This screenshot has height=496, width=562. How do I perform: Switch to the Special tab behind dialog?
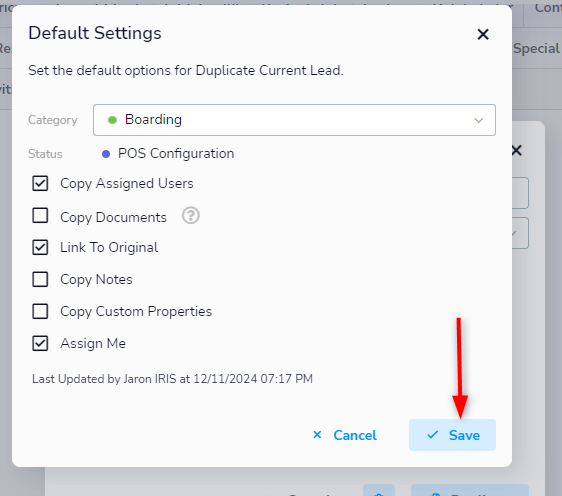tap(536, 48)
